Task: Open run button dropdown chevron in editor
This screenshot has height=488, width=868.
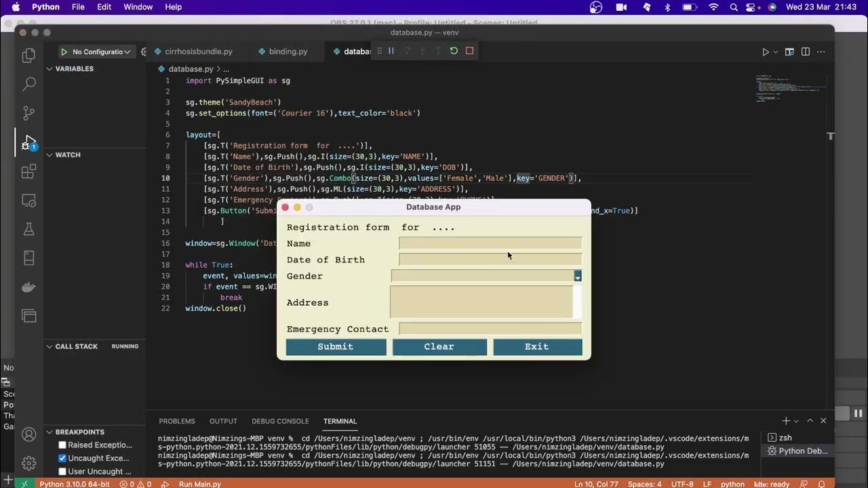Action: pyautogui.click(x=775, y=52)
